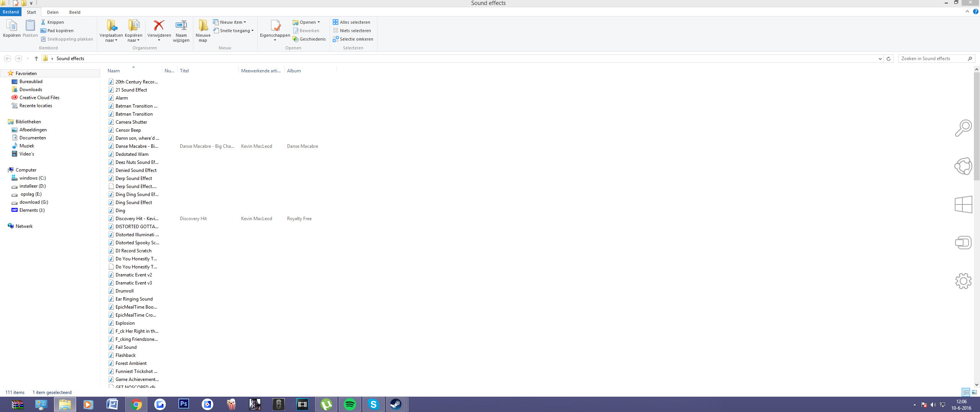Screen dimensions: 980x412
Task: Click Selectie omkeren in ribbon
Action: tap(353, 39)
